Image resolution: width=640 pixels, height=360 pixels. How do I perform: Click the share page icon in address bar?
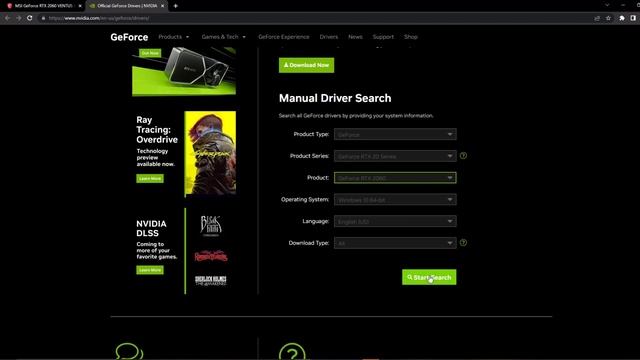597,18
